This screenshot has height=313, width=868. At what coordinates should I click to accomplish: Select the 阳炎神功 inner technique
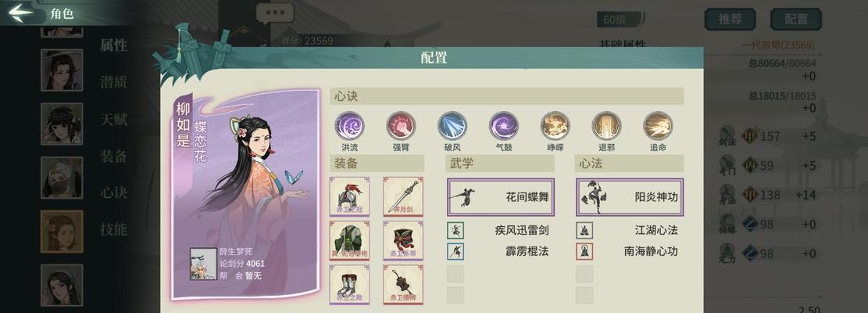pyautogui.click(x=630, y=196)
